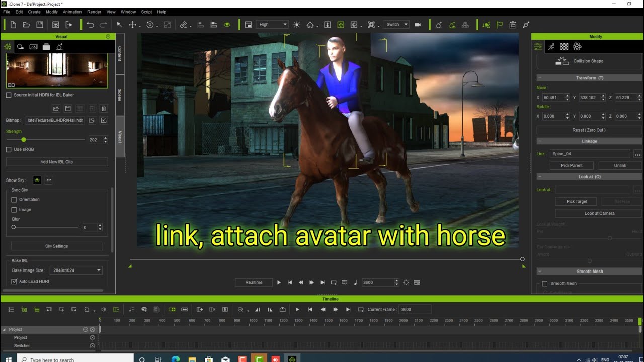This screenshot has height=362, width=644.
Task: Click the Look at Camera button
Action: pos(599,213)
